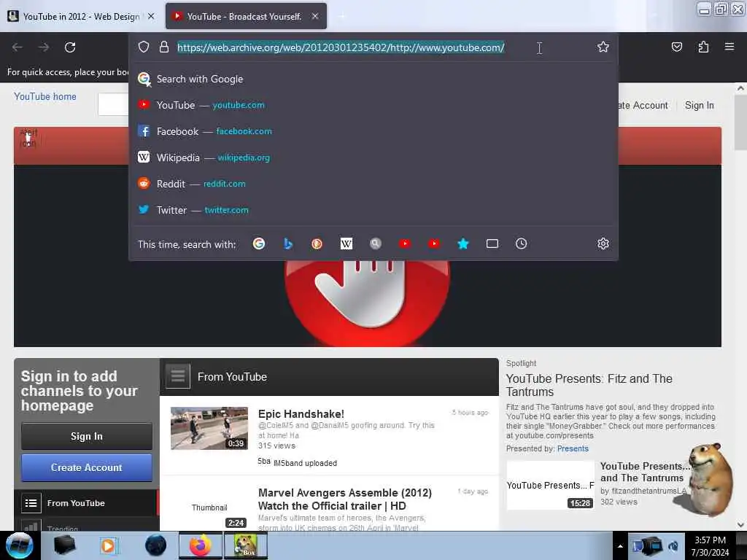The height and width of the screenshot is (560, 747).
Task: Click the blue Create Account button
Action: click(87, 467)
